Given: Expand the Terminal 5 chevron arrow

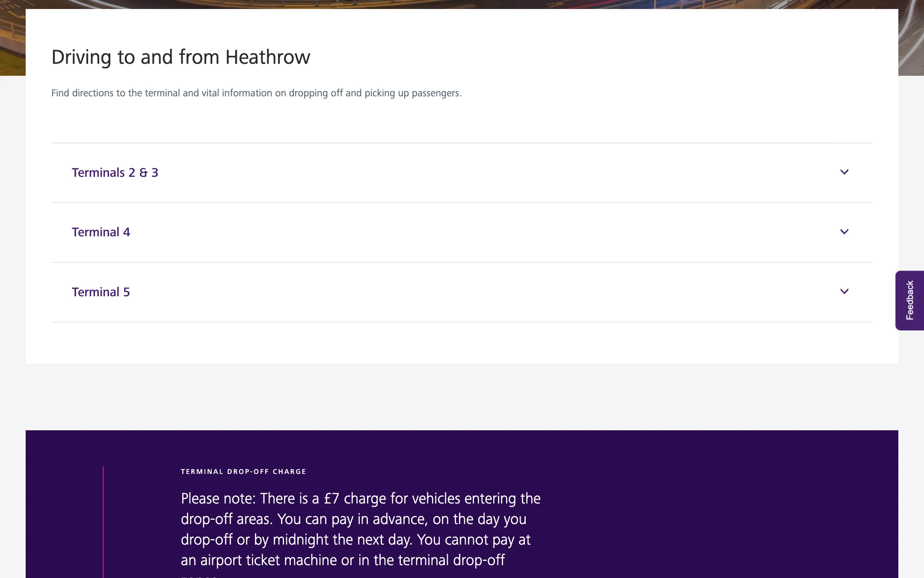Looking at the screenshot, I should [x=844, y=292].
